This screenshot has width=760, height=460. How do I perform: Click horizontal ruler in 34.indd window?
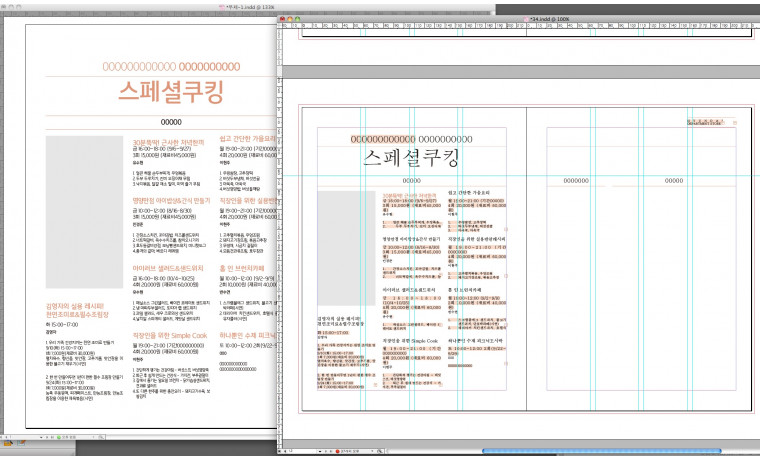(x=521, y=25)
